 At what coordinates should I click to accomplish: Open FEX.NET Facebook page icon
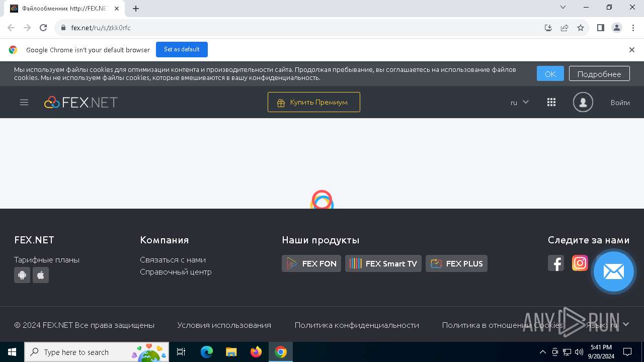tap(556, 263)
